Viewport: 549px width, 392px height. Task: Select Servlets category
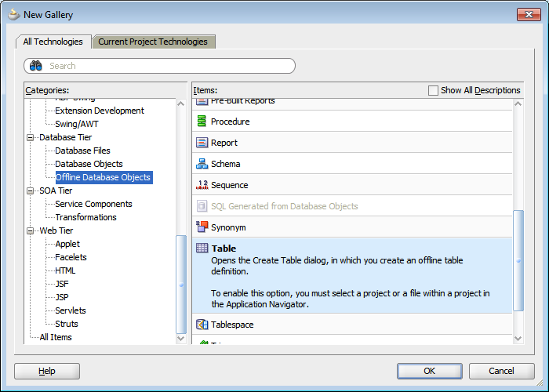(x=71, y=310)
